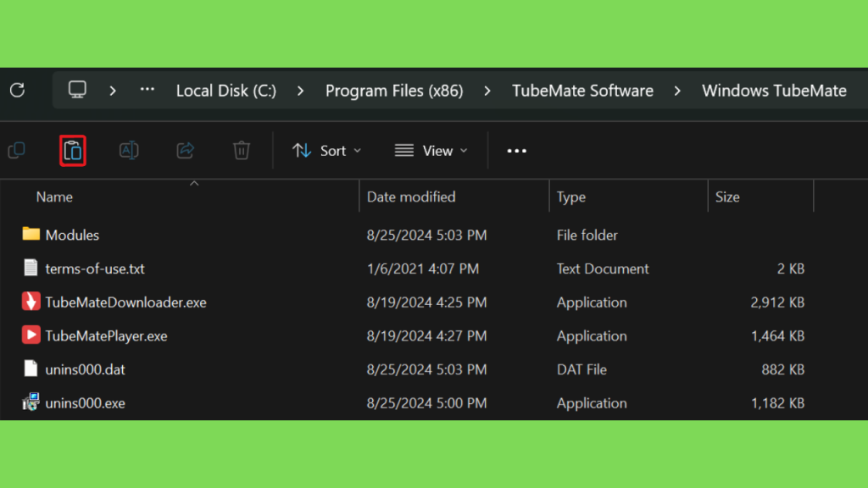Click the Size column header
The height and width of the screenshot is (488, 868).
[727, 197]
